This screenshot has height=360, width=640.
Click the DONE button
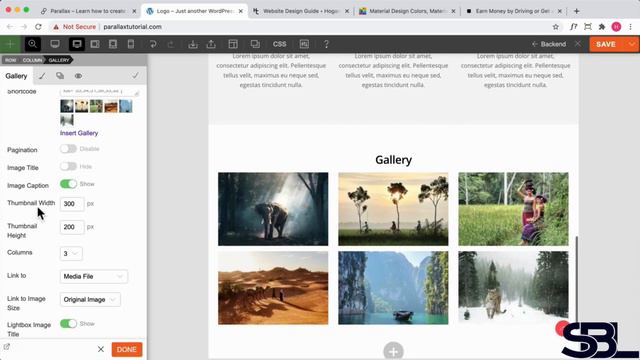coord(127,349)
